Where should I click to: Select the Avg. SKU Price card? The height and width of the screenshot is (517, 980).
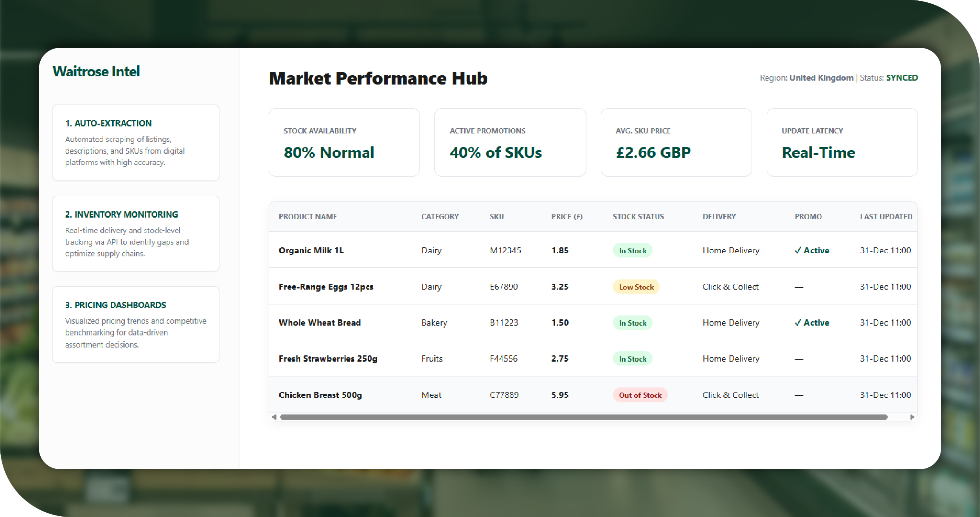click(676, 142)
